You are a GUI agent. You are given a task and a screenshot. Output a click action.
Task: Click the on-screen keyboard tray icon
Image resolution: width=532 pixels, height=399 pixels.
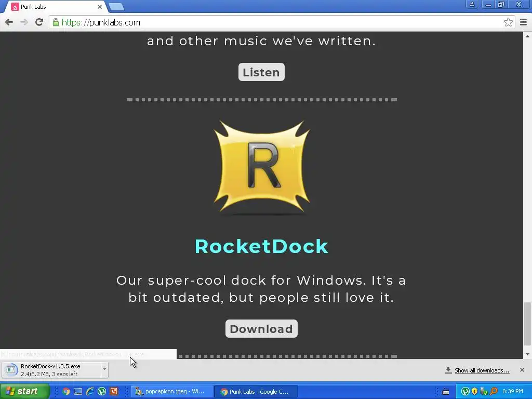[x=446, y=392]
